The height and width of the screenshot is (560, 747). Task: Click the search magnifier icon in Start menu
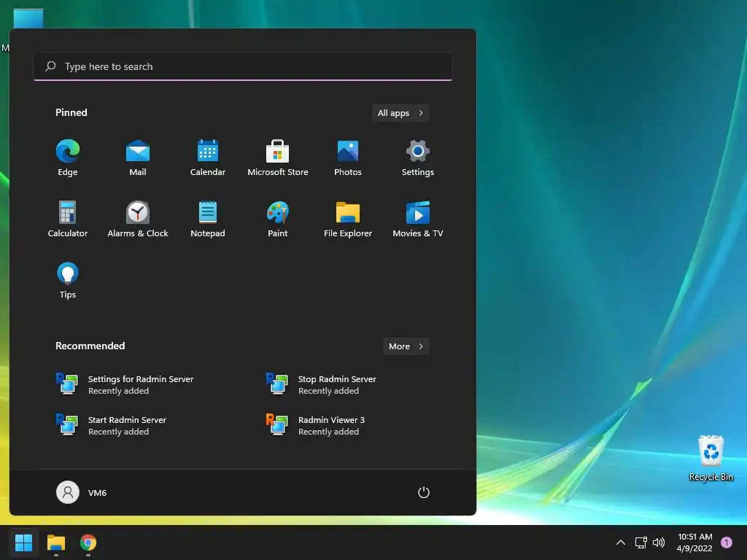coord(50,66)
